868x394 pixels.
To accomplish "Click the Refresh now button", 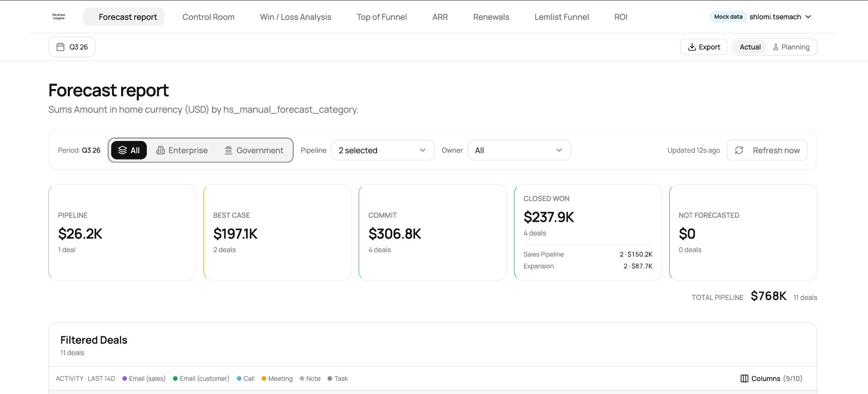I will coord(767,150).
